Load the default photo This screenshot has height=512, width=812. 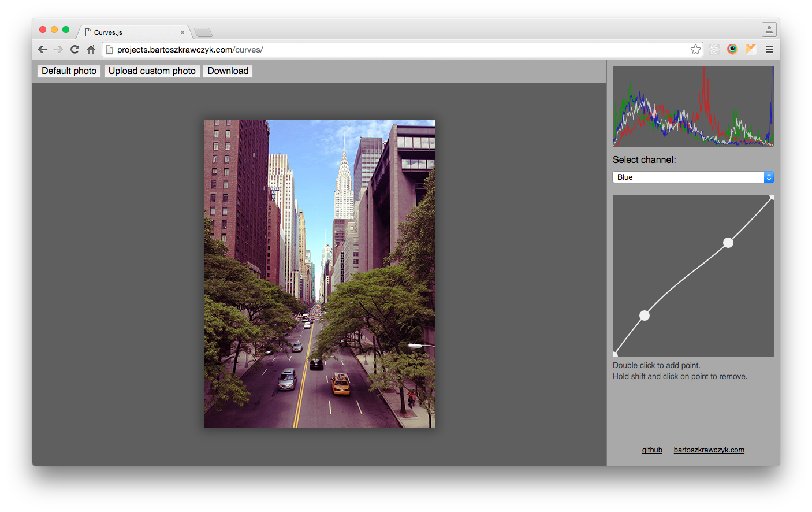[69, 71]
